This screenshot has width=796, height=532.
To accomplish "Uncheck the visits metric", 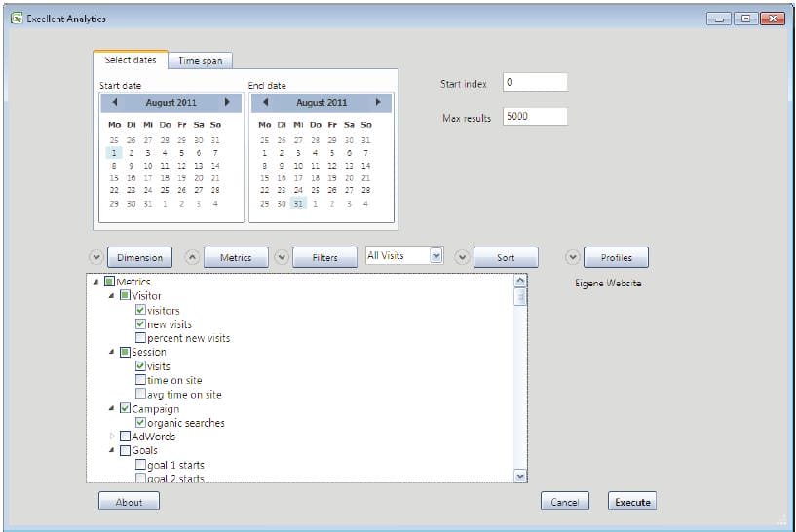I will 140,366.
